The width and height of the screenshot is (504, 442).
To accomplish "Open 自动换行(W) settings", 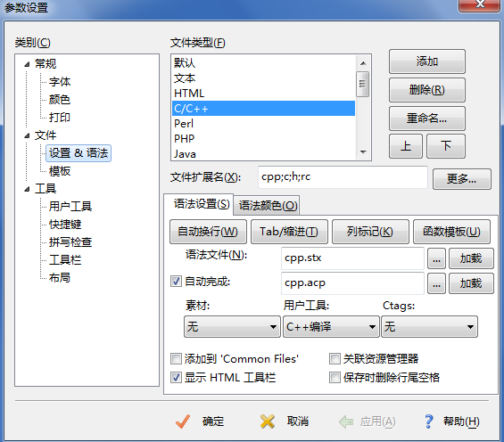I will tap(208, 232).
